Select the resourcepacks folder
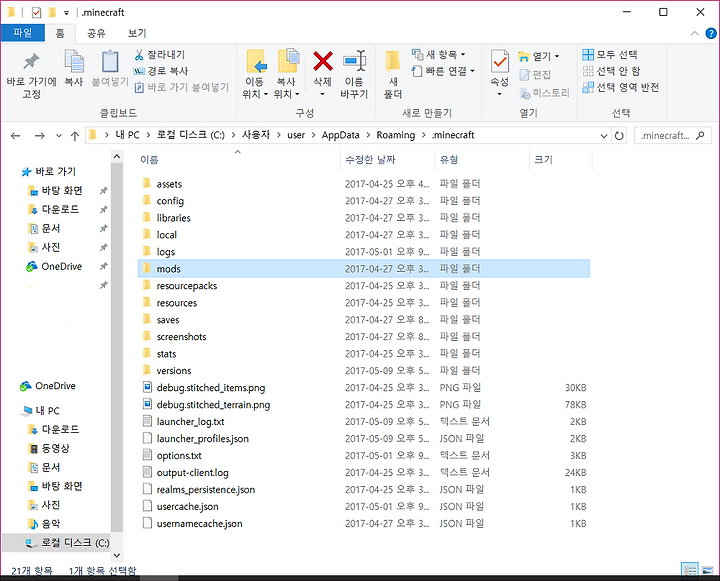The image size is (720, 581). pyautogui.click(x=364, y=286)
